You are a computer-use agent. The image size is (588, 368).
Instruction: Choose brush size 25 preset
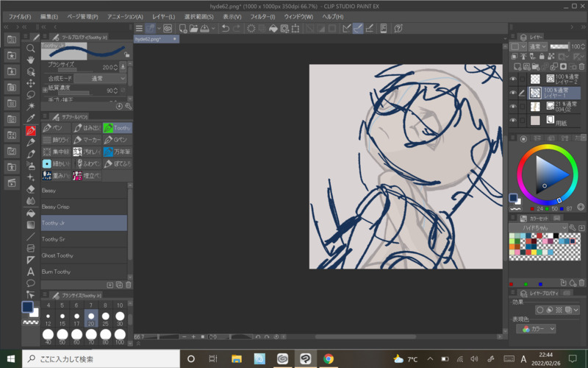click(x=105, y=319)
